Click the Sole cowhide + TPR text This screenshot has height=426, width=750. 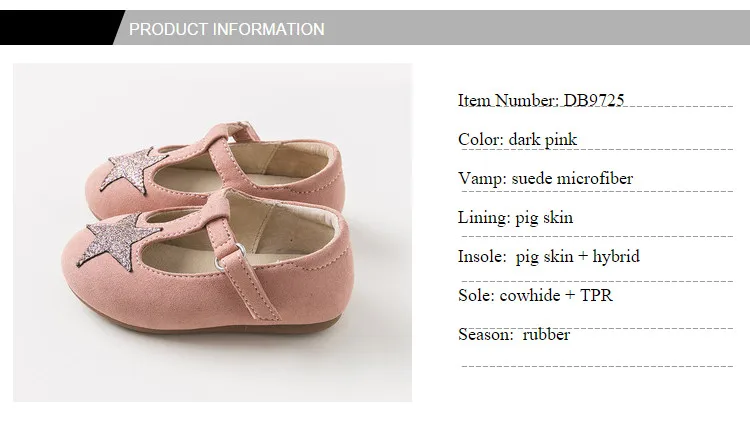tap(535, 295)
